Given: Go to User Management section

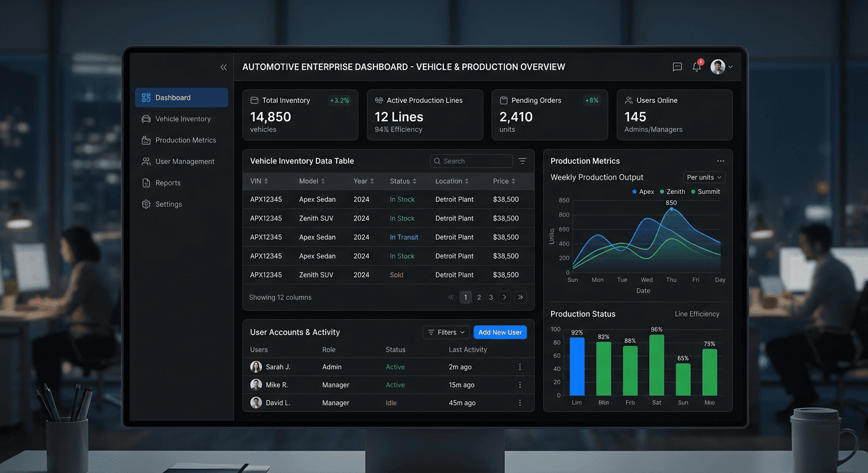Looking at the screenshot, I should [184, 161].
